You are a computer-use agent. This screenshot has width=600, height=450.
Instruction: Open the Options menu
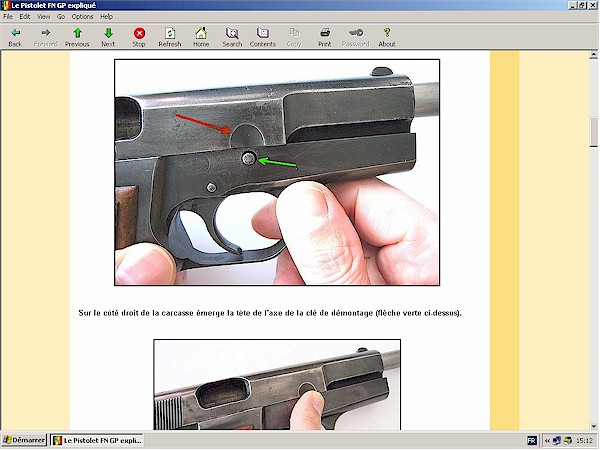coord(82,17)
